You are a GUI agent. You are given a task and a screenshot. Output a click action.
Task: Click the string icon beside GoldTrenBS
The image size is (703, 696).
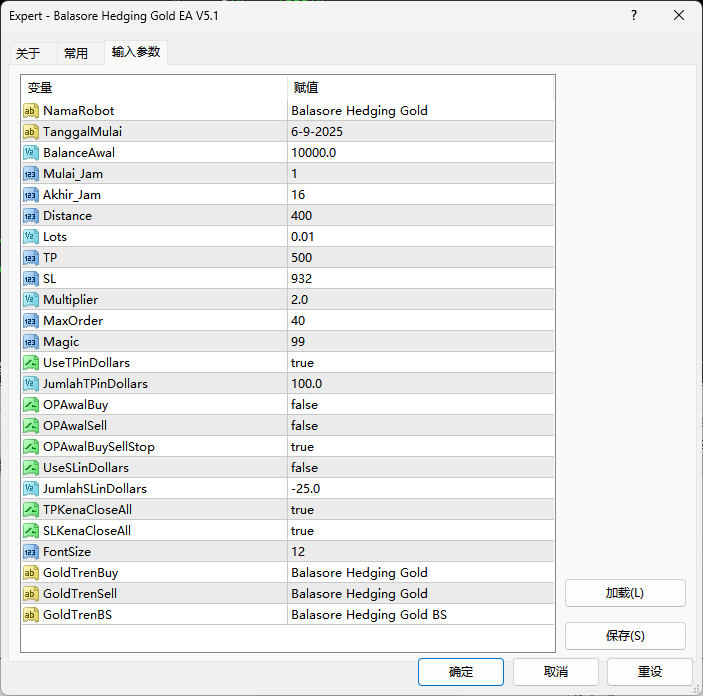pos(30,614)
